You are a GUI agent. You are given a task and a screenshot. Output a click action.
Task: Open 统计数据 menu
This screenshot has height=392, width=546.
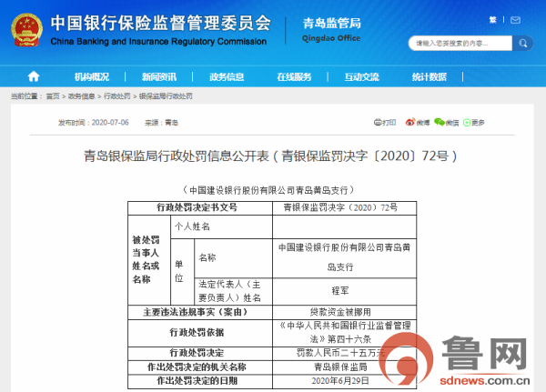430,76
